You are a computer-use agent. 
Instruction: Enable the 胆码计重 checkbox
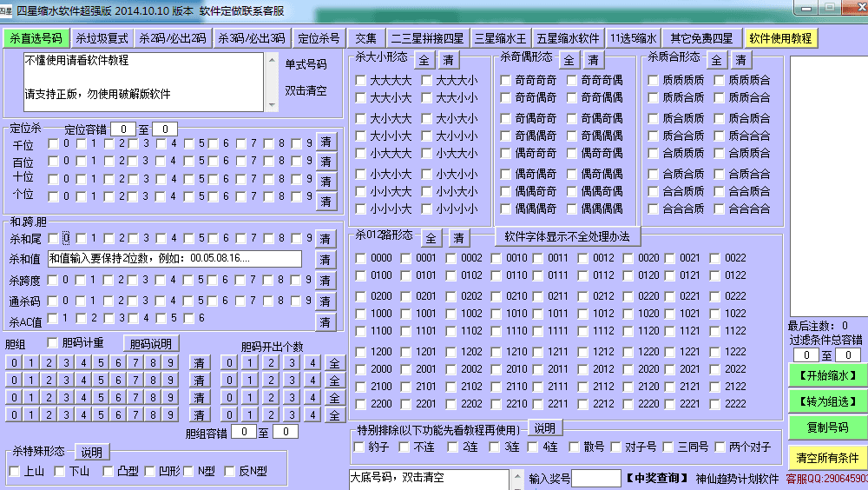53,342
